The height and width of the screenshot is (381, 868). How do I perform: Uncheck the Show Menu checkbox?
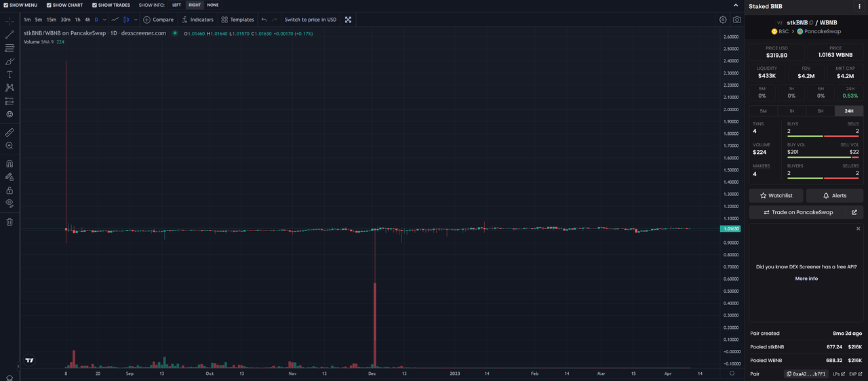pyautogui.click(x=6, y=5)
